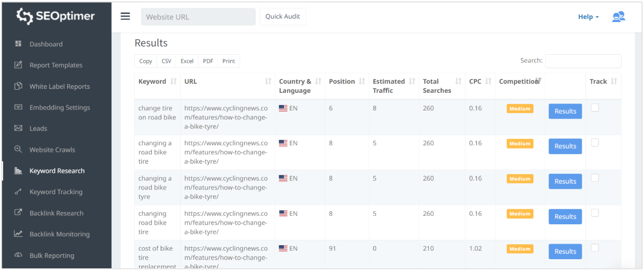Screen dimensions: 644x271
Task: Click the Backlink Monitoring chart icon
Action: (18, 234)
